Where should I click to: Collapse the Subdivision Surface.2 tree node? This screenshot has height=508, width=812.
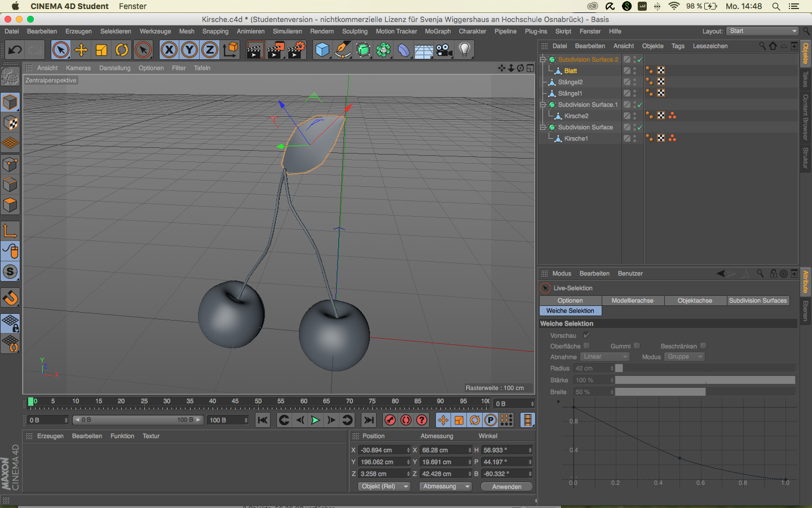(x=543, y=59)
